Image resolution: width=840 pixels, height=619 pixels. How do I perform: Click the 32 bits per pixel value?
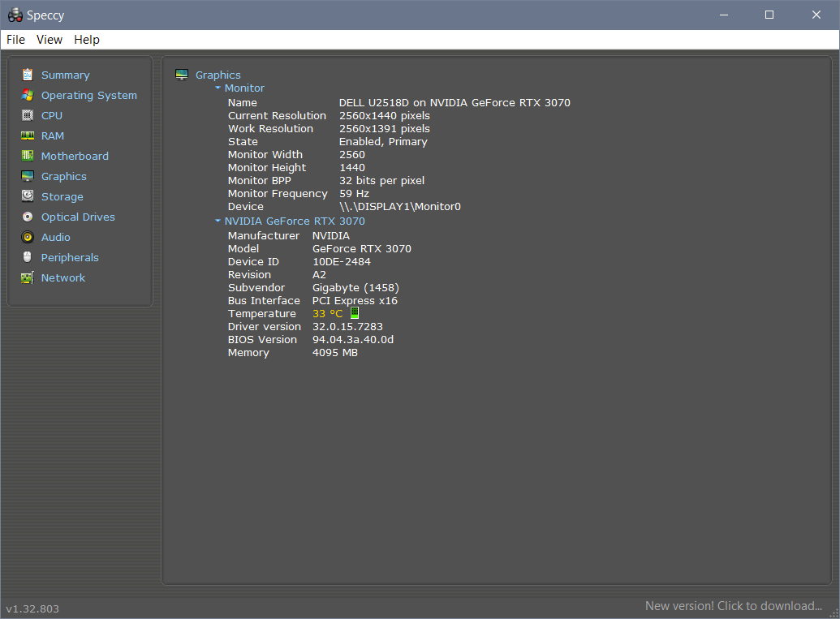[381, 180]
